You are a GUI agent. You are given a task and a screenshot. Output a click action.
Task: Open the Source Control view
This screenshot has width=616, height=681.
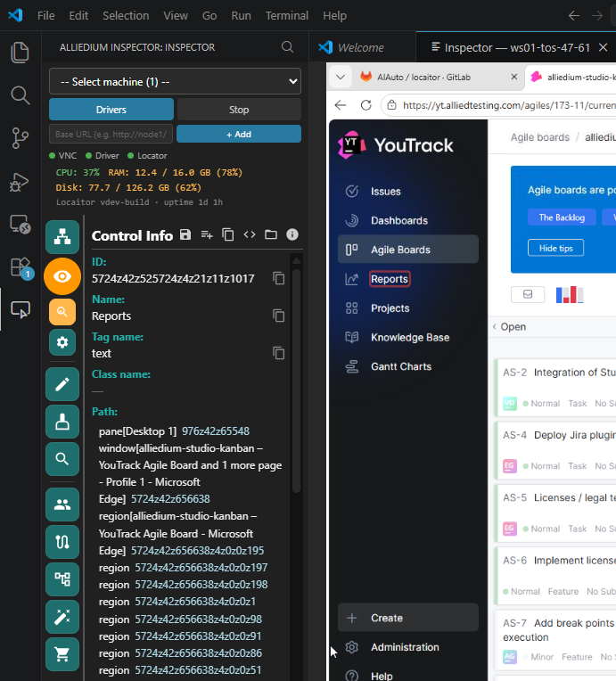coord(20,138)
